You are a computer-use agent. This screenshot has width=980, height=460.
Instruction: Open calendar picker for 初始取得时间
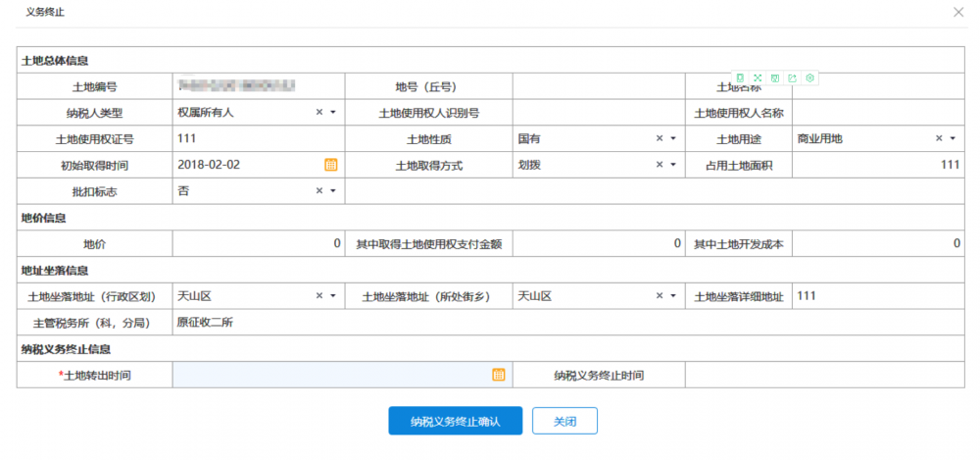click(330, 165)
